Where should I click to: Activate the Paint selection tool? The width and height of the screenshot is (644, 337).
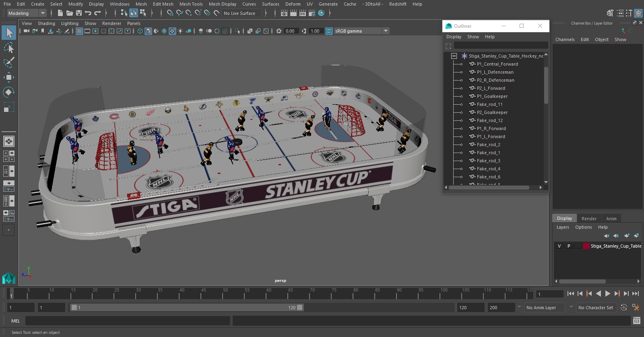pos(9,62)
